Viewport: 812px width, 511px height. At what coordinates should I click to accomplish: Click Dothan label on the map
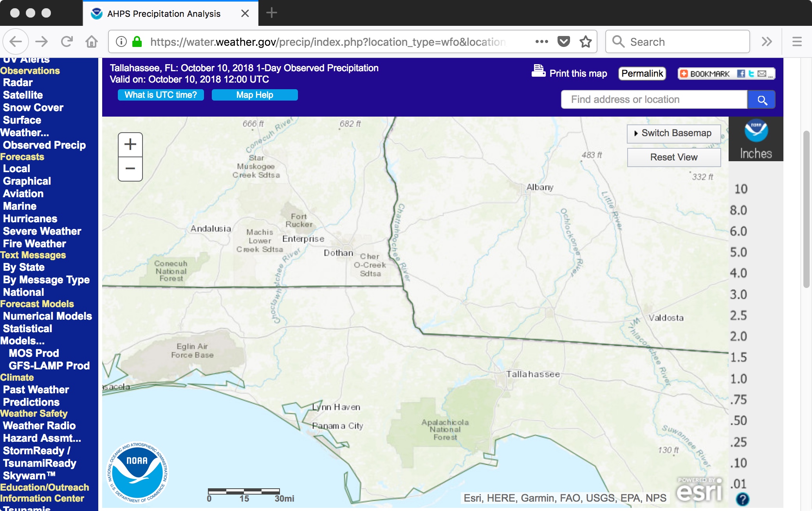[x=338, y=253]
